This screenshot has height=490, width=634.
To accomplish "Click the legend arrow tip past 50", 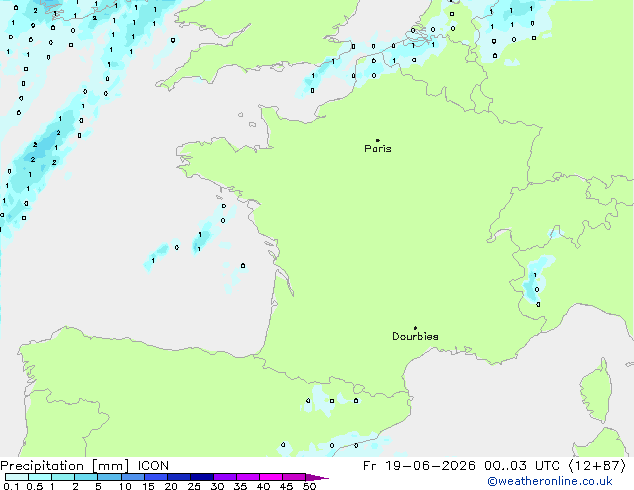I will coord(318,477).
